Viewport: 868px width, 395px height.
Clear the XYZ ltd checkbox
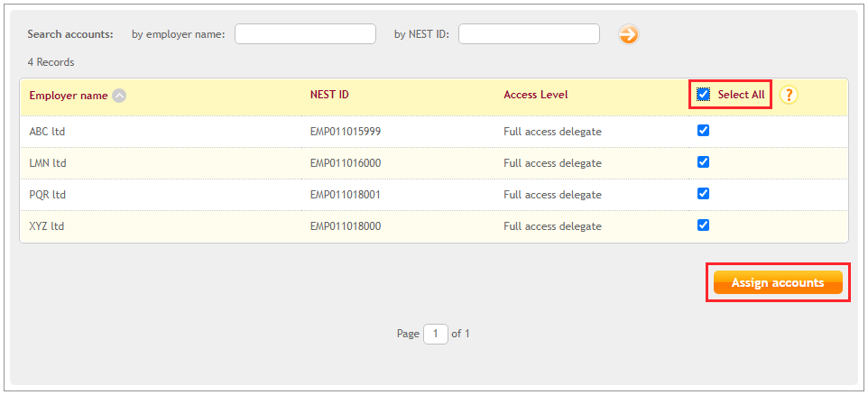tap(703, 225)
